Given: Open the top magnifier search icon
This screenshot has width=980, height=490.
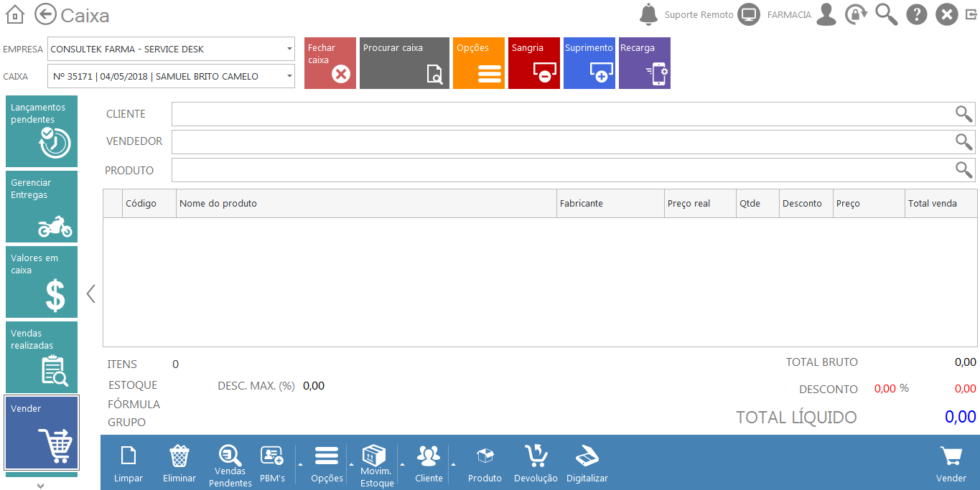Looking at the screenshot, I should (886, 14).
